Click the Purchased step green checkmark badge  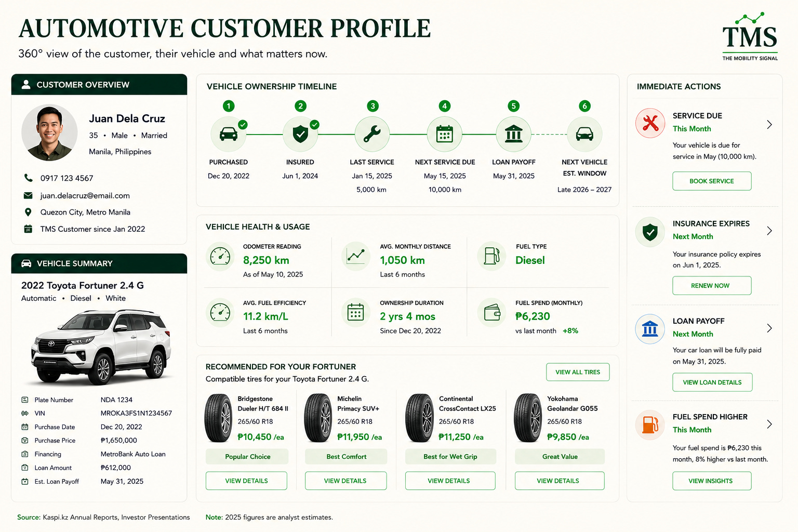tap(243, 125)
